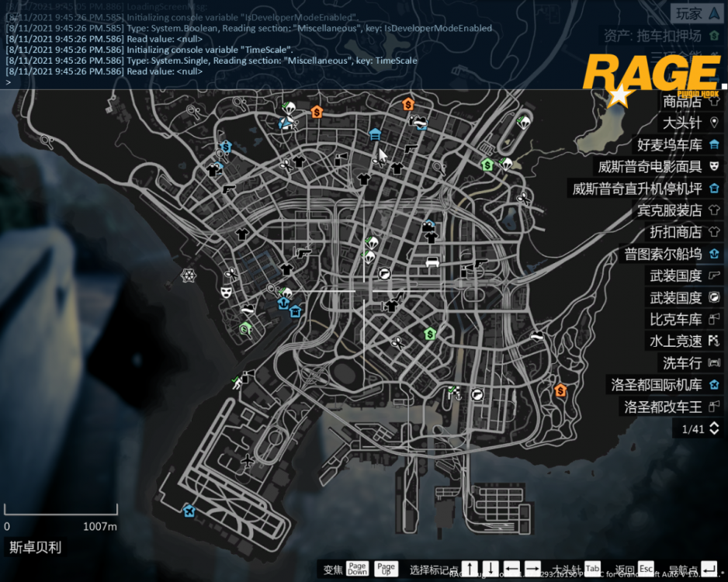Image resolution: width=728 pixels, height=582 pixels.
Task: Select the 玩家 player arrow icon in the legend
Action: (x=714, y=13)
